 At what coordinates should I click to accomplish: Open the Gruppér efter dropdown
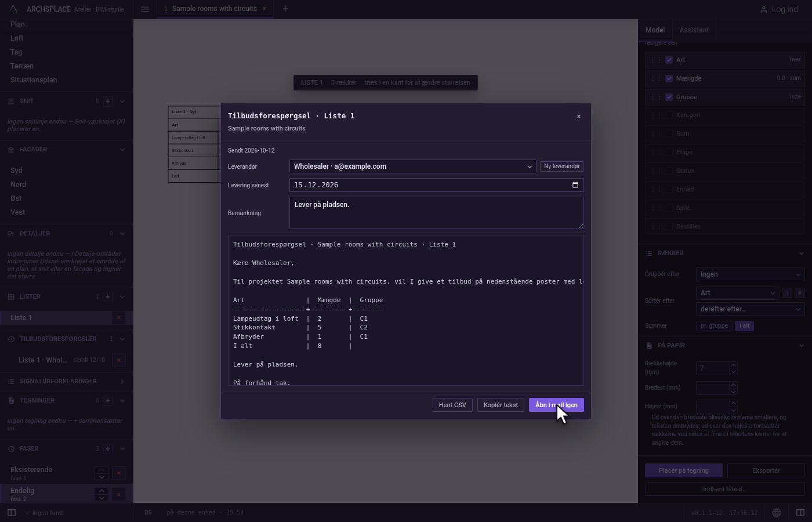(x=751, y=274)
